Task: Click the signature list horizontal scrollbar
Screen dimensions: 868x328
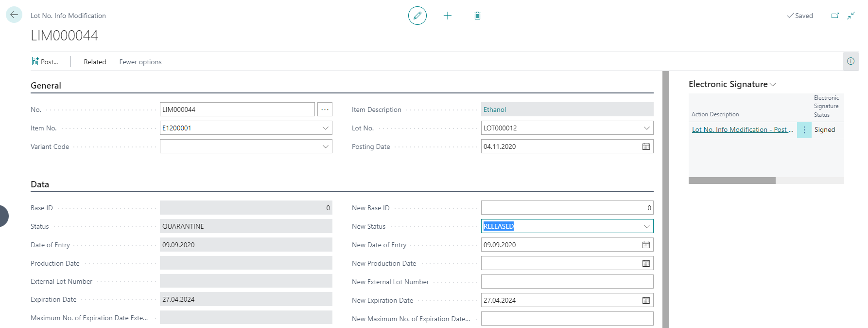Action: [x=732, y=181]
